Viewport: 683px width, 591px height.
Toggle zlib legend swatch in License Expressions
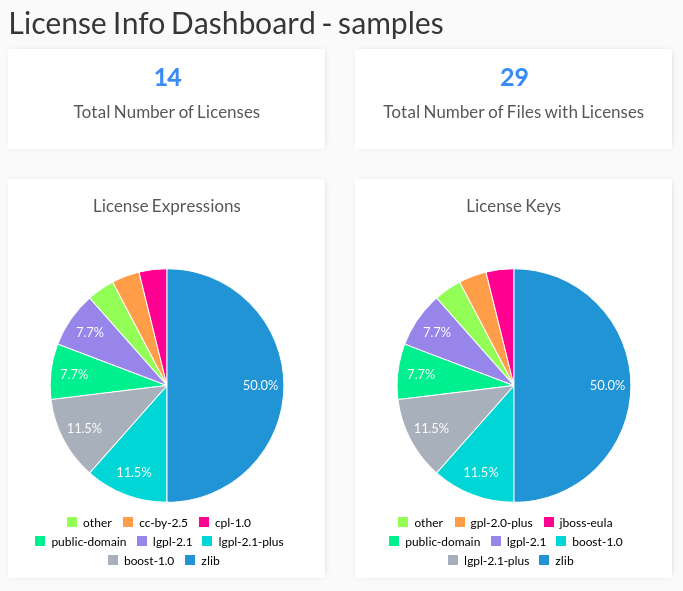pos(190,561)
